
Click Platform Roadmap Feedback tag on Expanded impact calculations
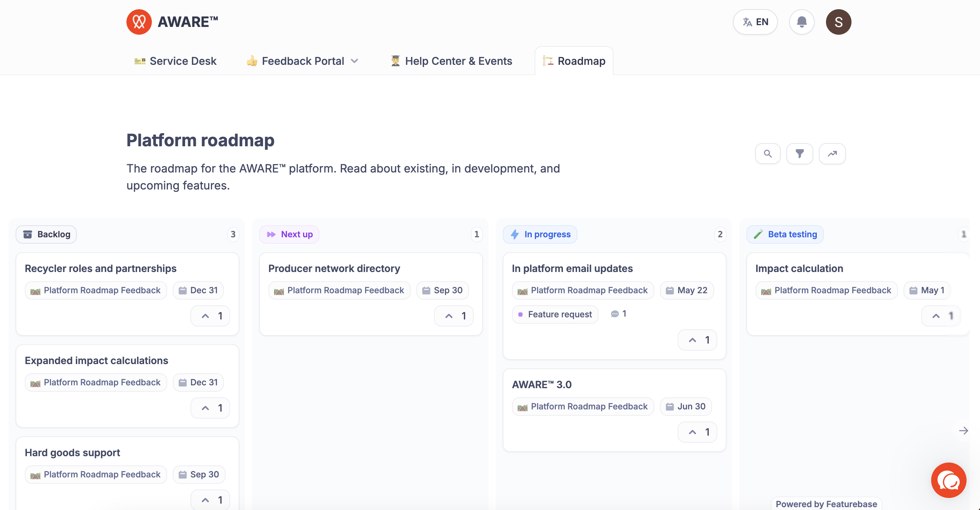click(x=96, y=382)
